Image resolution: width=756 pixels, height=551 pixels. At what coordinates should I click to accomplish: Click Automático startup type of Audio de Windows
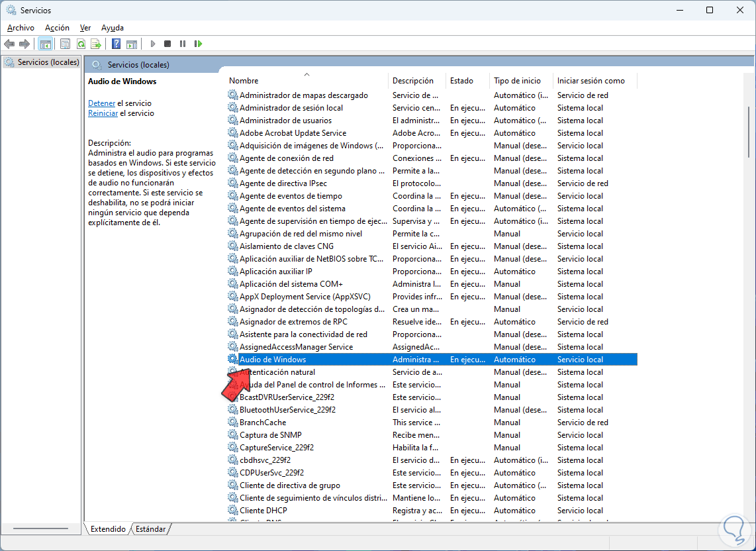point(514,359)
